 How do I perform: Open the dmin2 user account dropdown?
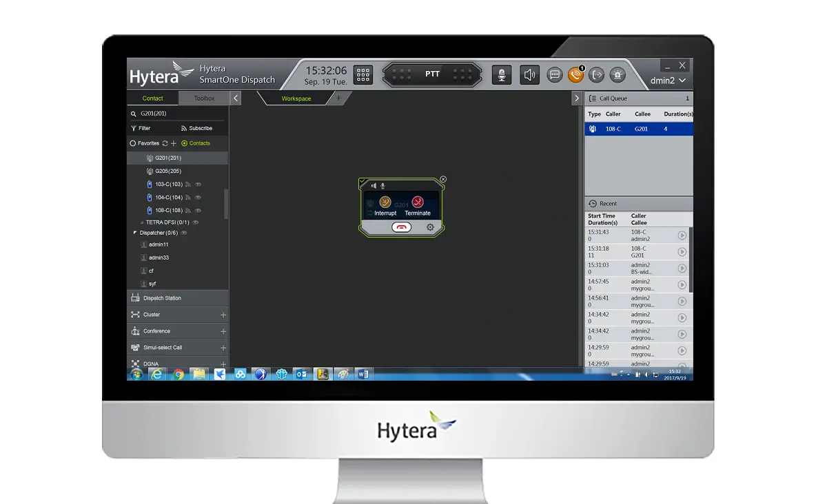668,81
